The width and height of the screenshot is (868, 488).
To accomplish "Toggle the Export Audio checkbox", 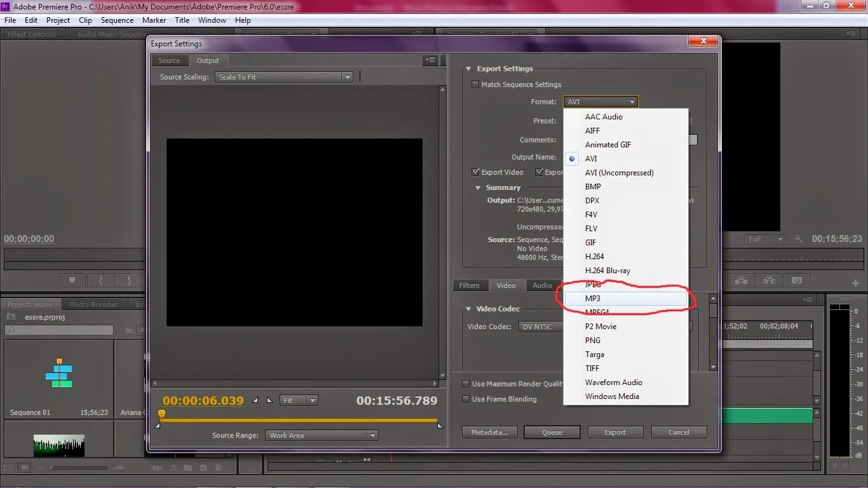I will point(539,172).
